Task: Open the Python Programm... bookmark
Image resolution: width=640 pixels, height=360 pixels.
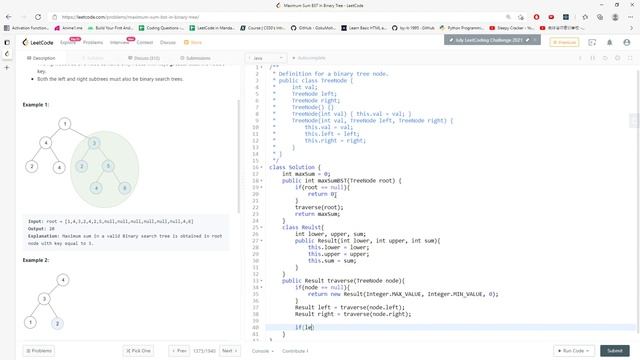Action: [461, 28]
